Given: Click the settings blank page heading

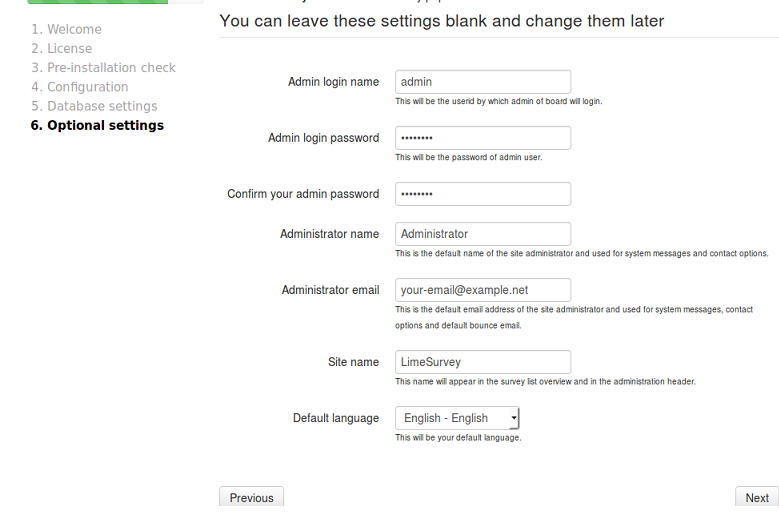Looking at the screenshot, I should pos(442,21).
